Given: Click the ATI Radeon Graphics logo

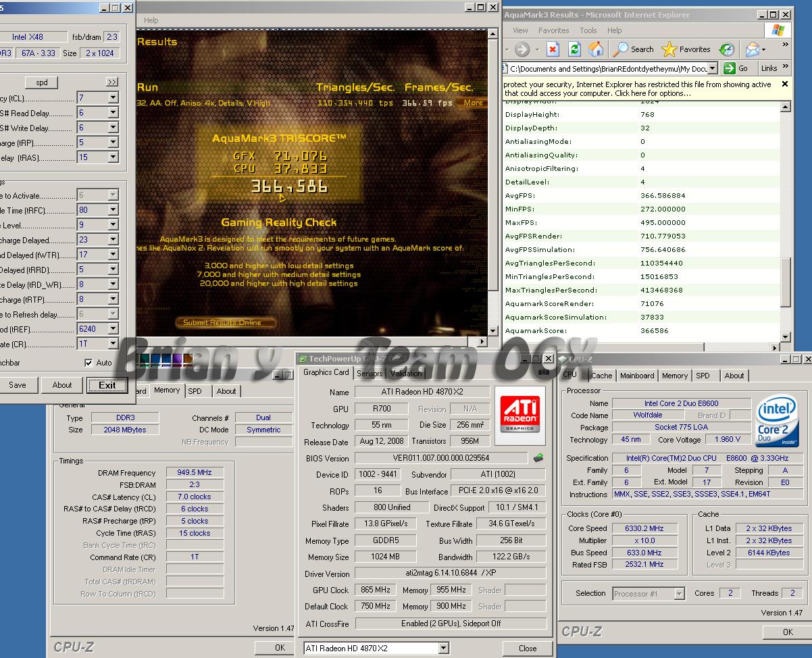Looking at the screenshot, I should 519,415.
